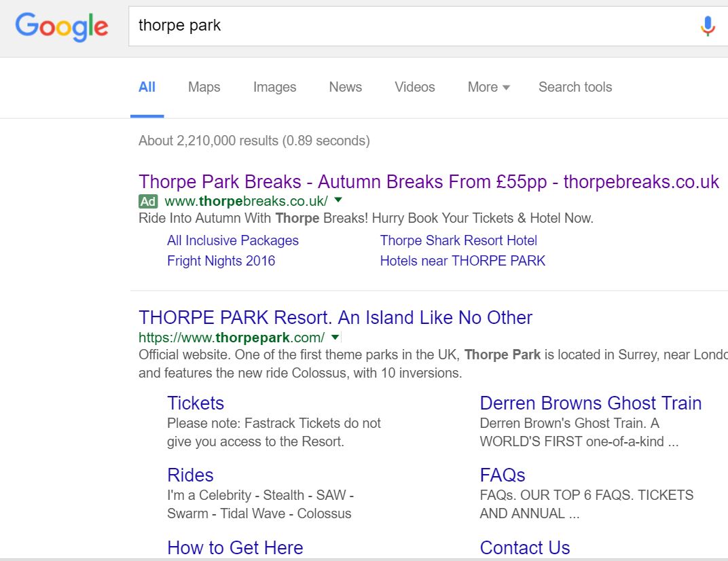The image size is (728, 561).
Task: Open Thorpe Shark Resort Hotel link
Action: point(458,240)
